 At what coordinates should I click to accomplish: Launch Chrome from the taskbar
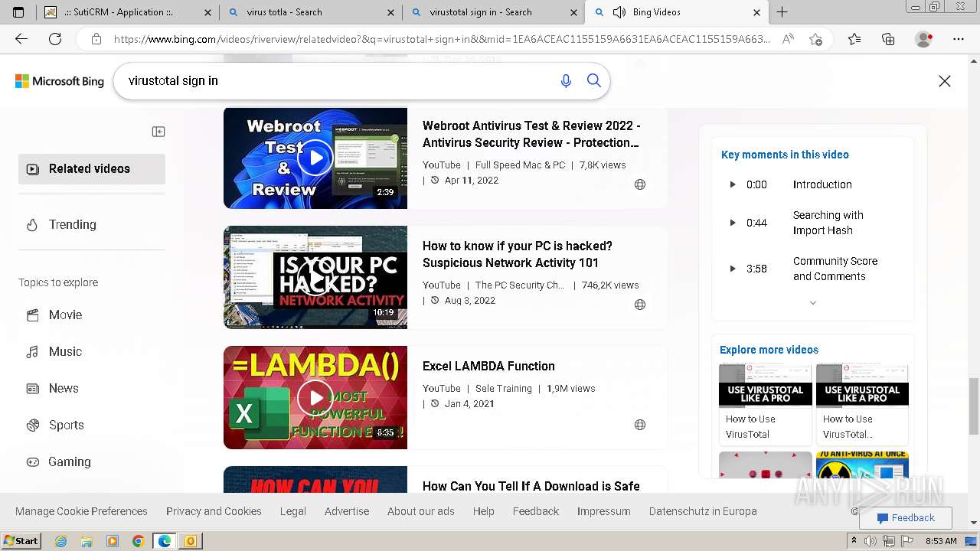pos(138,541)
